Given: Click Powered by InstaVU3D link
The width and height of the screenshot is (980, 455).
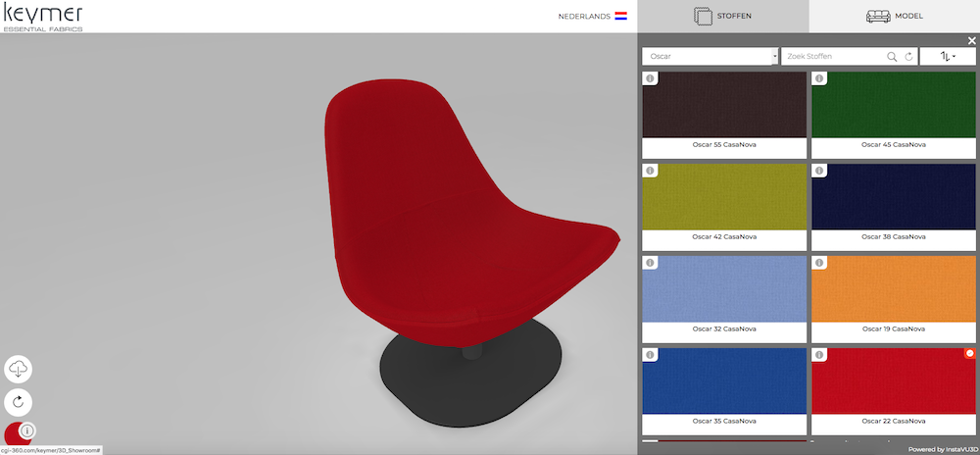Looking at the screenshot, I should coord(943,449).
